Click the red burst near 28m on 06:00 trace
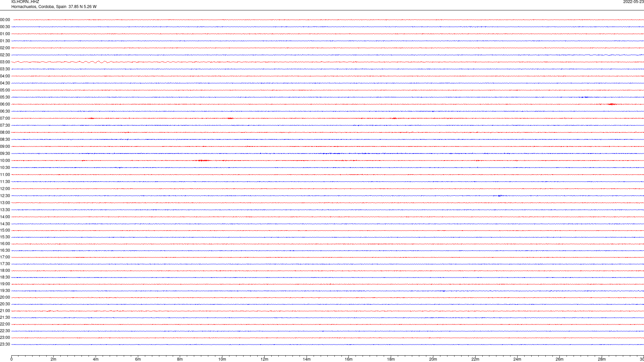 tap(612, 104)
